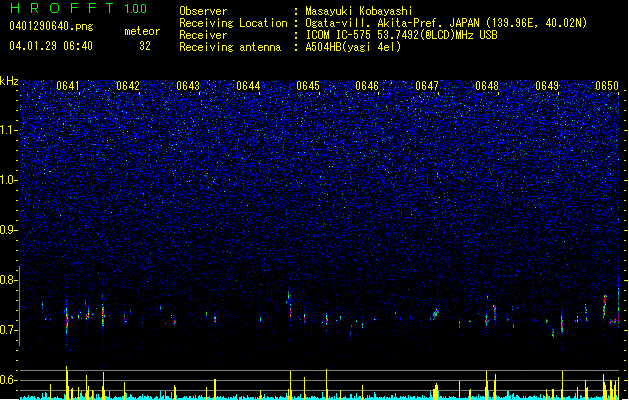This screenshot has height=400, width=629.
Task: Click the 0642 time marker
Action: pyautogui.click(x=128, y=86)
